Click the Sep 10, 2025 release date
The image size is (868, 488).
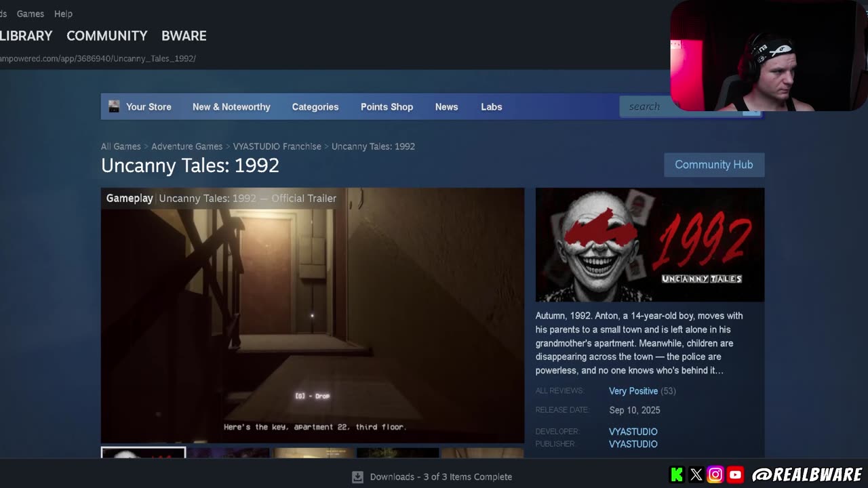pos(634,410)
